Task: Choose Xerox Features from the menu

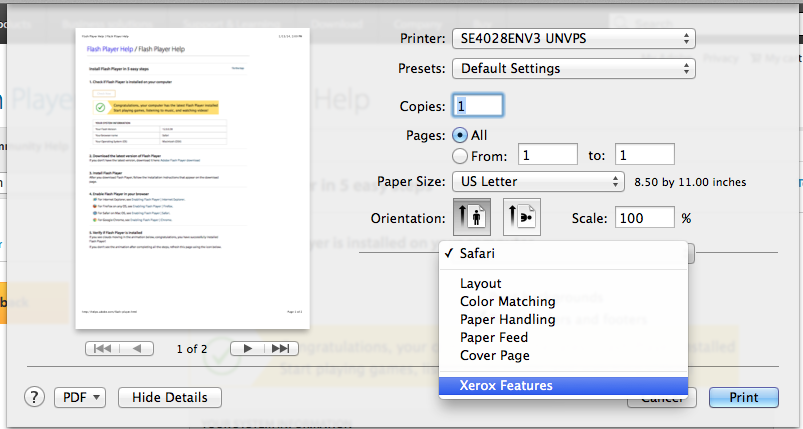Action: click(x=506, y=385)
